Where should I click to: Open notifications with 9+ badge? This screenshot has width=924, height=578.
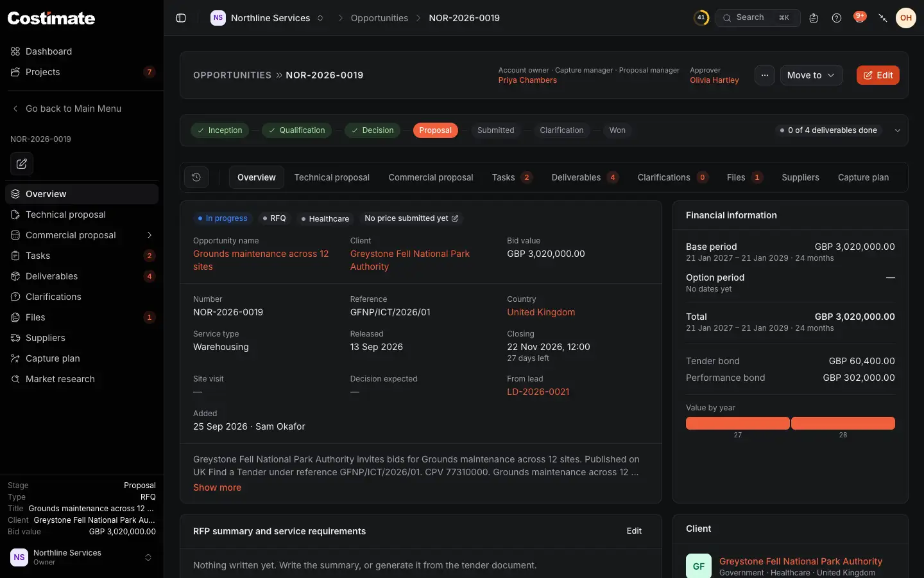click(x=860, y=17)
